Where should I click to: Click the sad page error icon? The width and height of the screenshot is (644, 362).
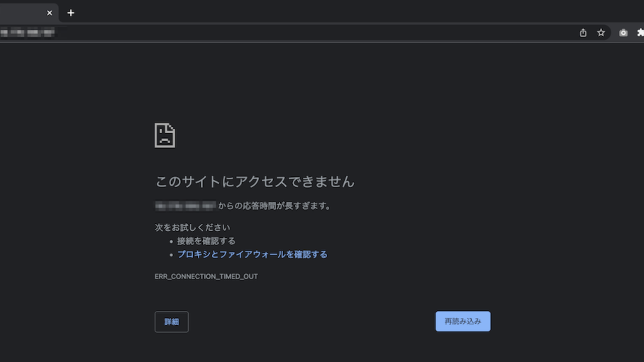coord(164,135)
